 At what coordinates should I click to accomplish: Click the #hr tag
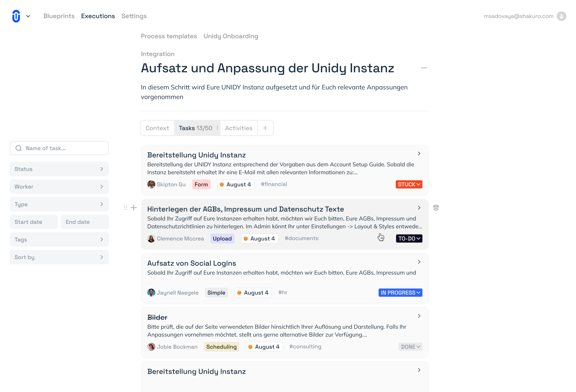pyautogui.click(x=283, y=292)
